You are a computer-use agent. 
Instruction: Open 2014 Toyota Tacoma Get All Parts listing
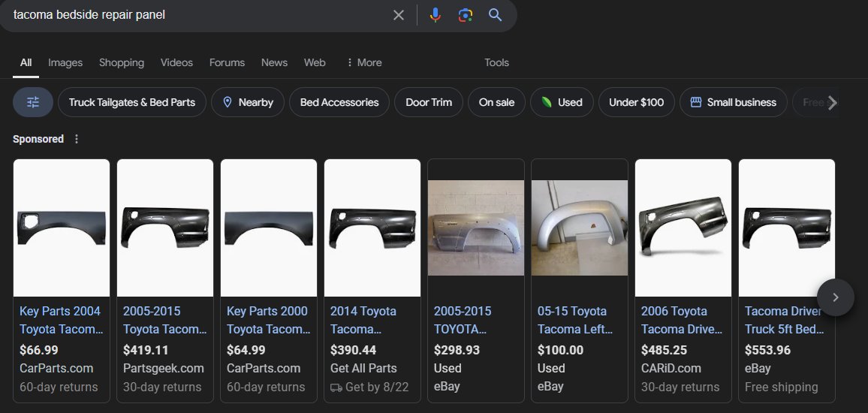(x=363, y=320)
